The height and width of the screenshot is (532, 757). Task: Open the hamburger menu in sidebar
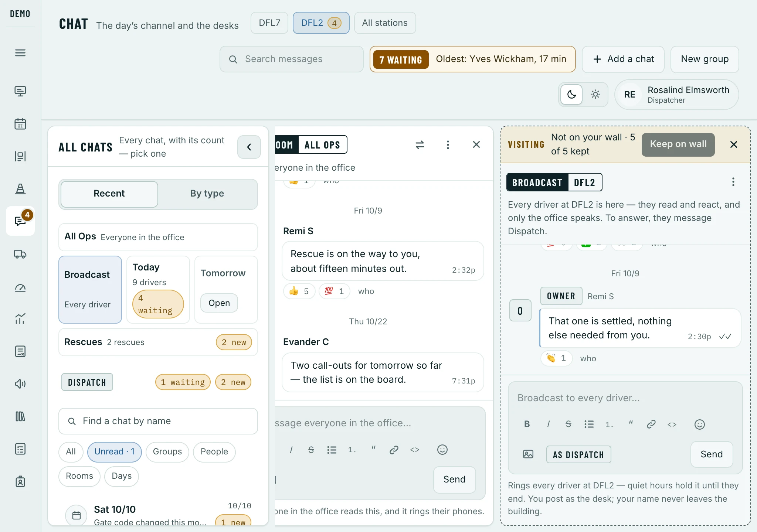[x=20, y=53]
